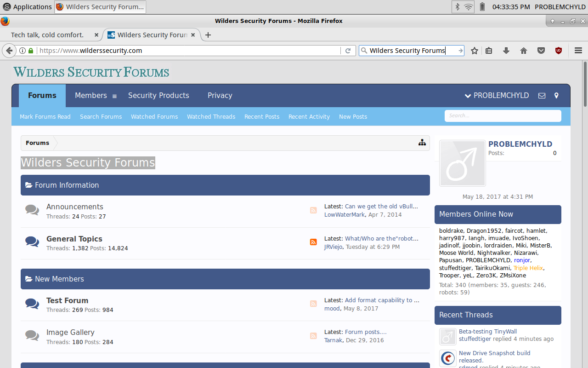Screen dimensions: 588x368
Task: Open Recent Activity link
Action: click(x=309, y=117)
